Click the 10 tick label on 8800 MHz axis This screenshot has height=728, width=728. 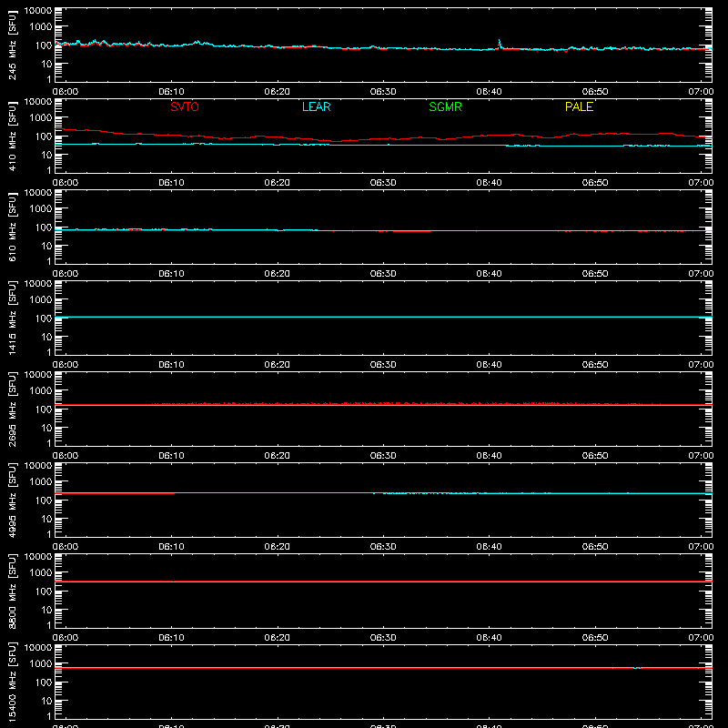[x=46, y=610]
